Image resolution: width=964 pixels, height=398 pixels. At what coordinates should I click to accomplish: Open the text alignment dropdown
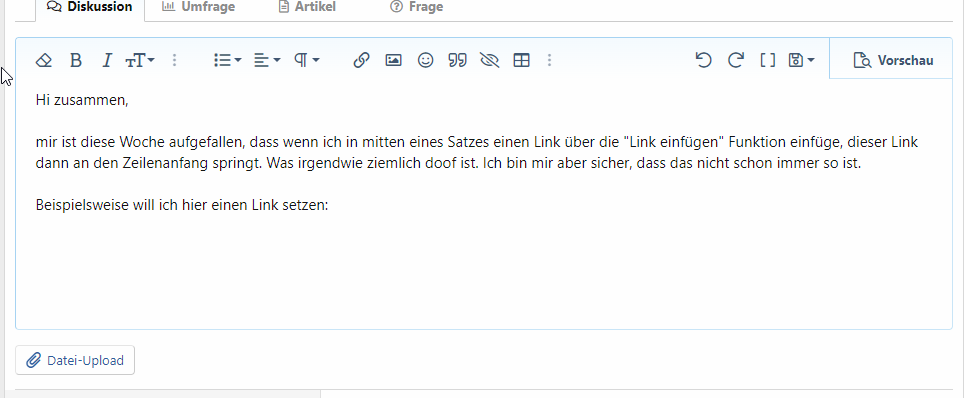point(267,60)
